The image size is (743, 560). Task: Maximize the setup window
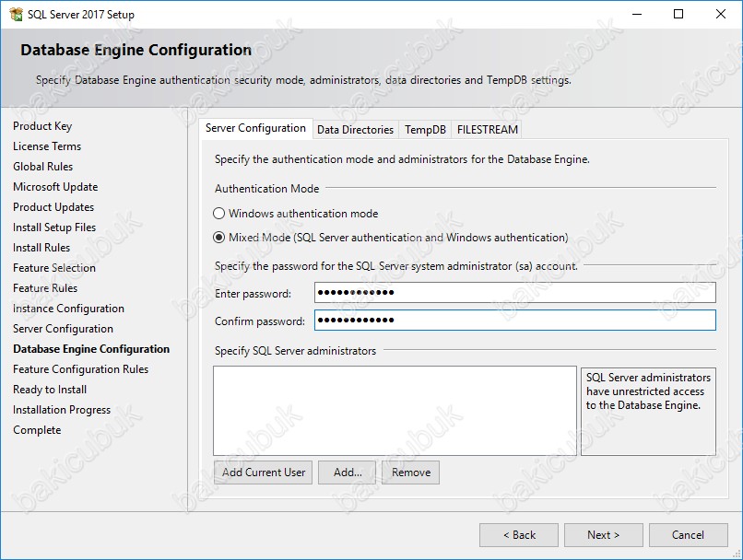pos(678,15)
